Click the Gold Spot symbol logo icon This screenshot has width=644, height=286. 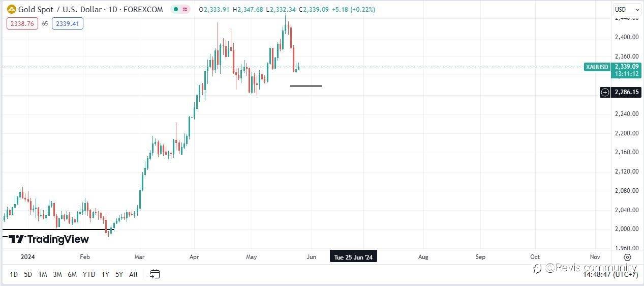(11, 9)
